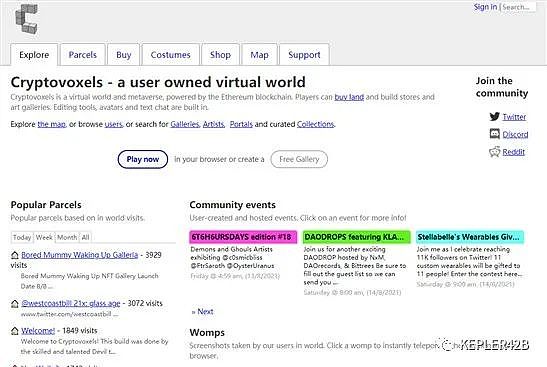Open the pink 6T6H6URSDAYS event banner
The image size is (547, 367).
tap(243, 237)
